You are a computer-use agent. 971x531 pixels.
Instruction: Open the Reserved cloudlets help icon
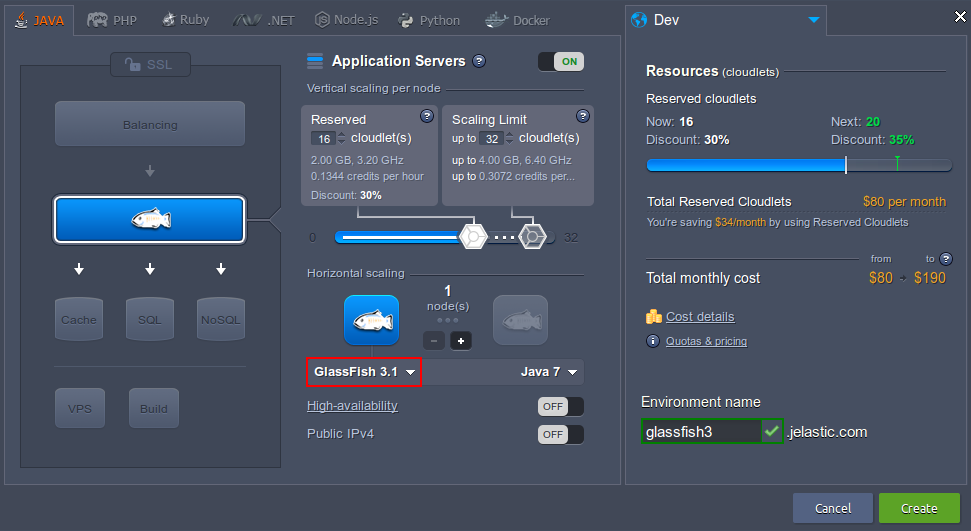[x=427, y=116]
